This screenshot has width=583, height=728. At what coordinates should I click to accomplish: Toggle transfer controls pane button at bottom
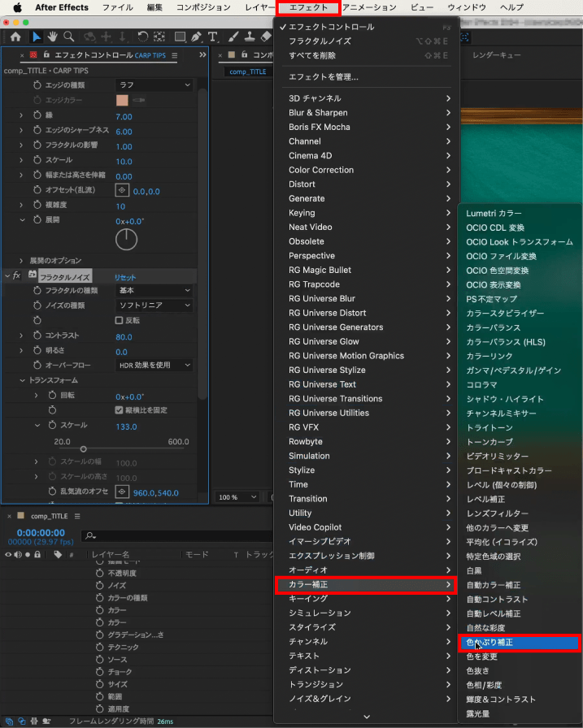tap(21, 721)
